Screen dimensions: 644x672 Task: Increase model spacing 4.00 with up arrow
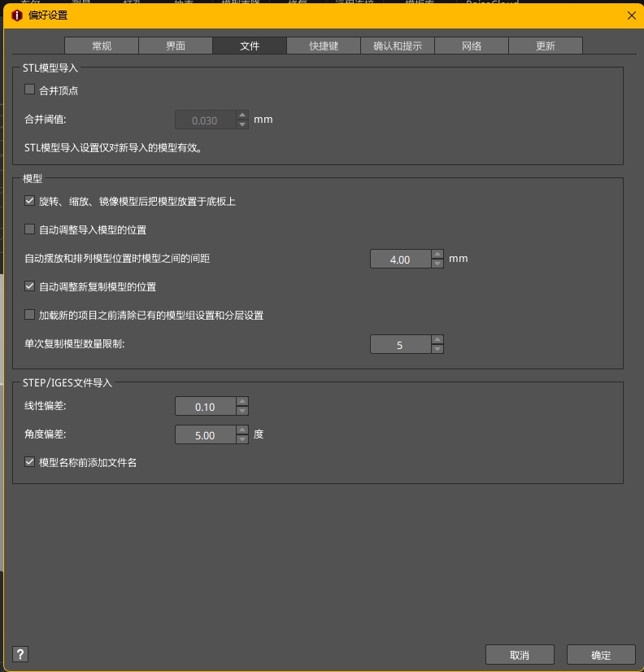point(437,254)
